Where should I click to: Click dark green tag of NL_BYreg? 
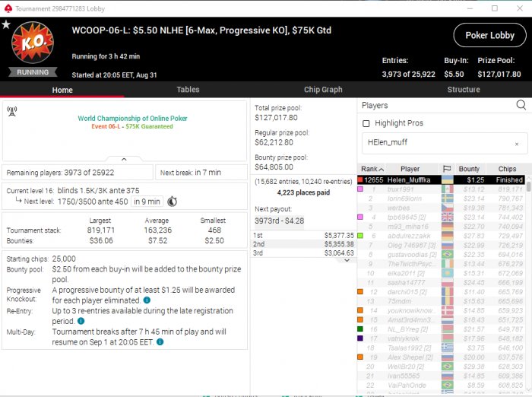tap(360, 329)
